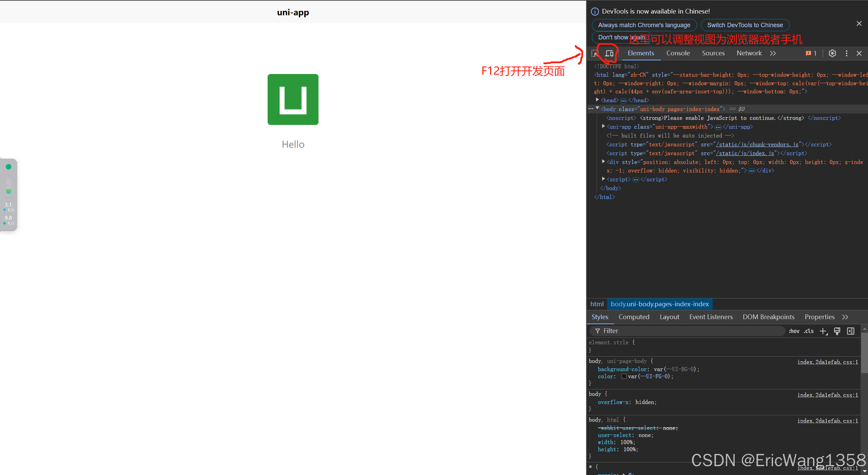
Task: Open the element state rendering brush icon
Action: click(x=837, y=331)
